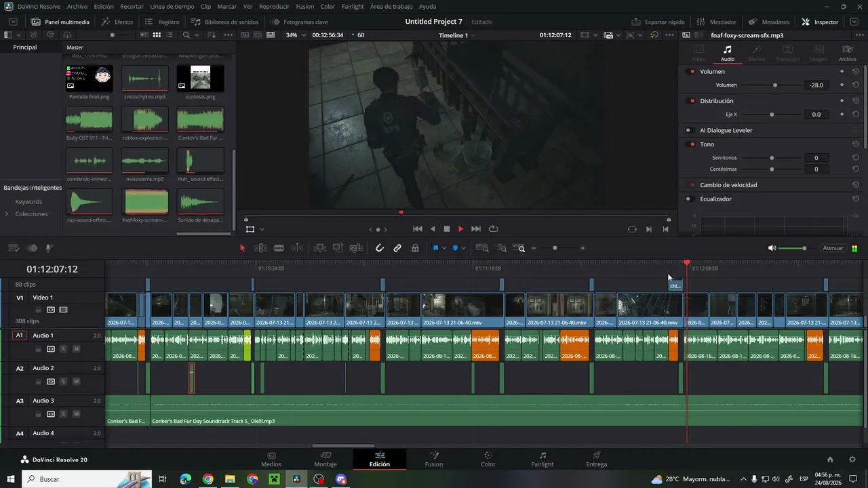Screen dimensions: 868x488
Task: Toggle the Inspector panel button
Action: (820, 22)
